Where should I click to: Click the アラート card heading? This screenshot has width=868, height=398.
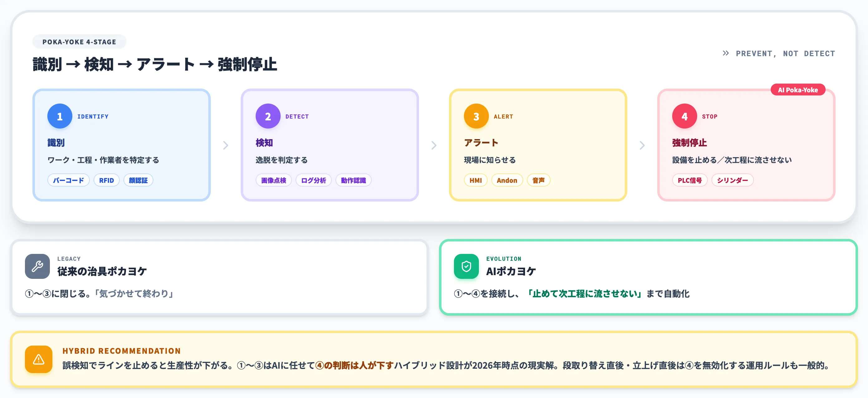pos(481,143)
